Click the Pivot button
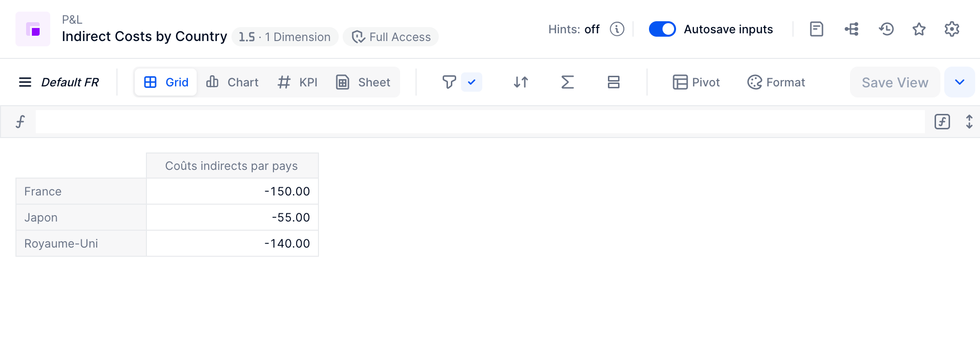The image size is (980, 361). click(696, 82)
